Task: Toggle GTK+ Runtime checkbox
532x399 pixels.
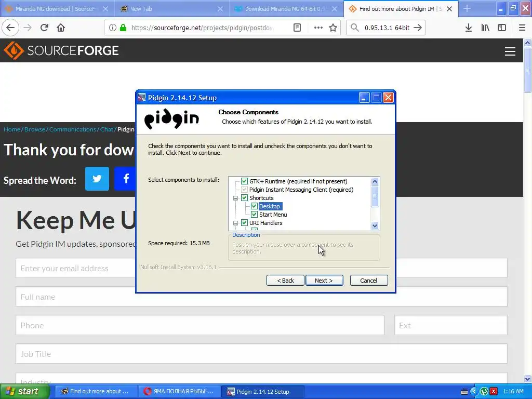Action: [244, 181]
